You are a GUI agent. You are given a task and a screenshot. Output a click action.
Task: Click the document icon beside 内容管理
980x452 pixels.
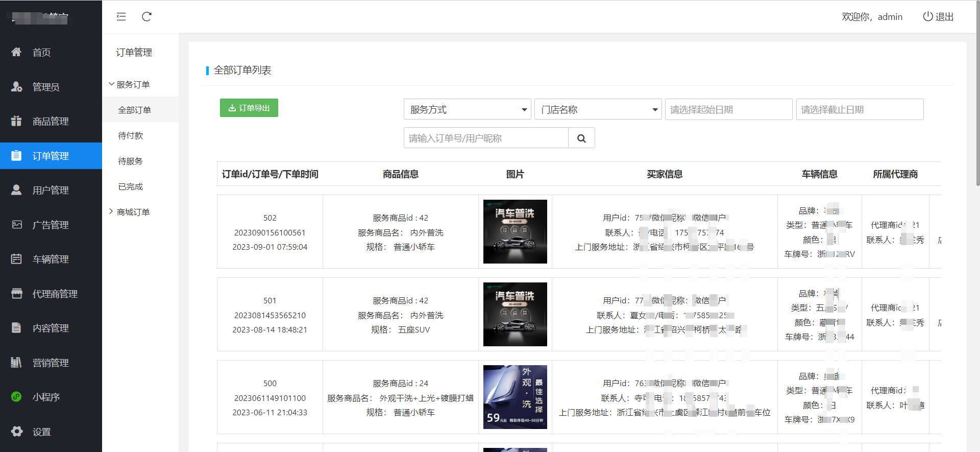(16, 328)
